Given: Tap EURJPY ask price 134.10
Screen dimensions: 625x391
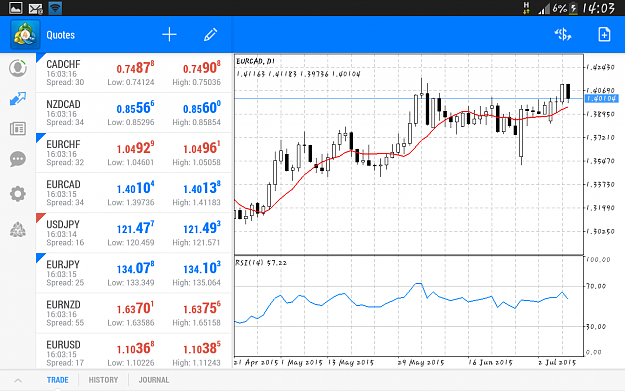Looking at the screenshot, I should tap(202, 268).
